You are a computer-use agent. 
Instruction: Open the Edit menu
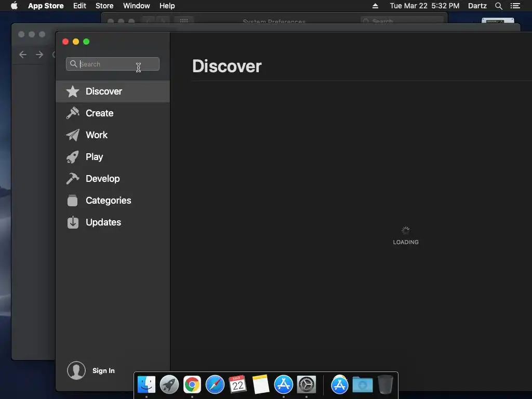79,6
